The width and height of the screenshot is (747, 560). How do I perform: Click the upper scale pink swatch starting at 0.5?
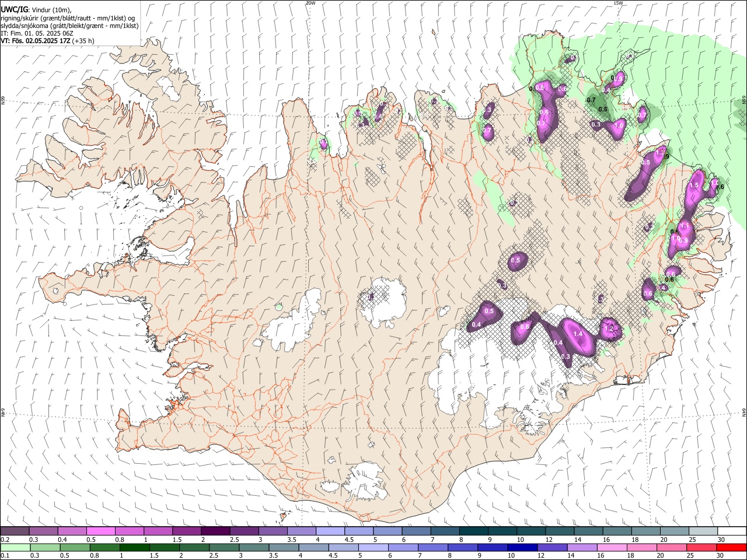[x=100, y=531]
